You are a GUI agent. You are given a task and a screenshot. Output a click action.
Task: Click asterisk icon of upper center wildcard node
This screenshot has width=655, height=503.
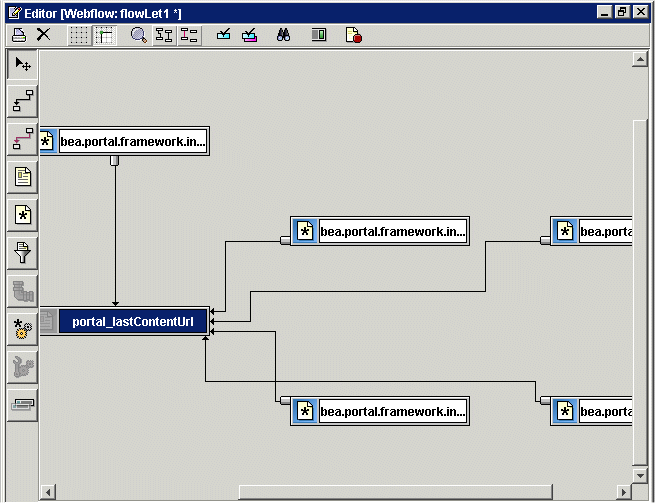pyautogui.click(x=305, y=231)
